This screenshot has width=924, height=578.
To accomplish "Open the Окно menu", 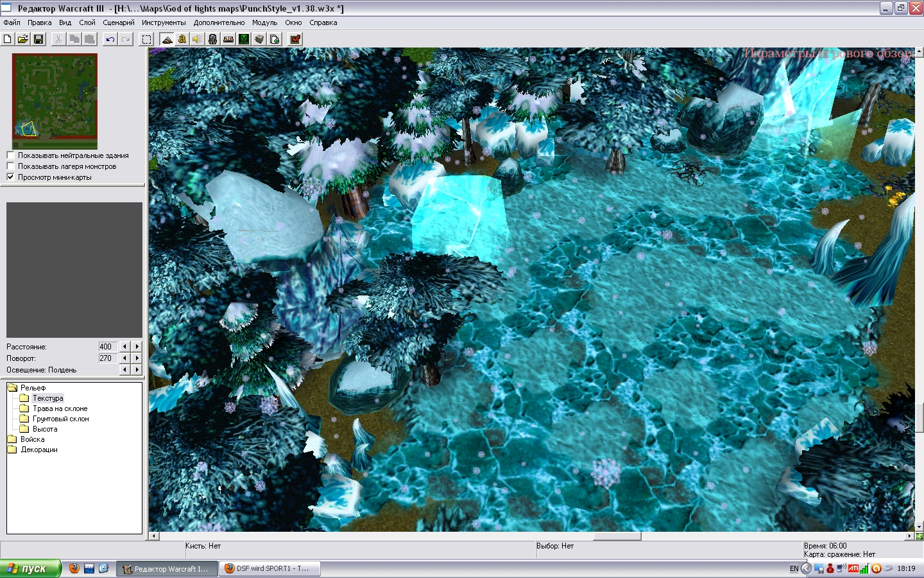I will click(x=294, y=22).
